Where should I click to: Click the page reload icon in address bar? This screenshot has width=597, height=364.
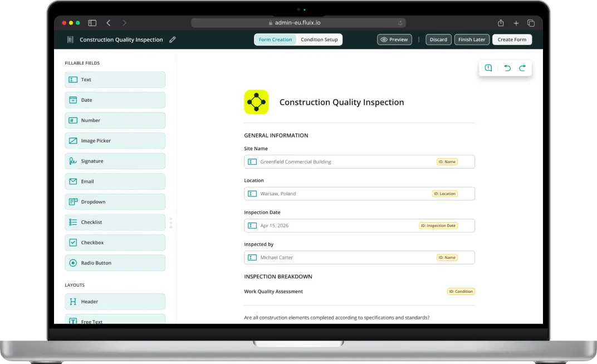tap(400, 23)
